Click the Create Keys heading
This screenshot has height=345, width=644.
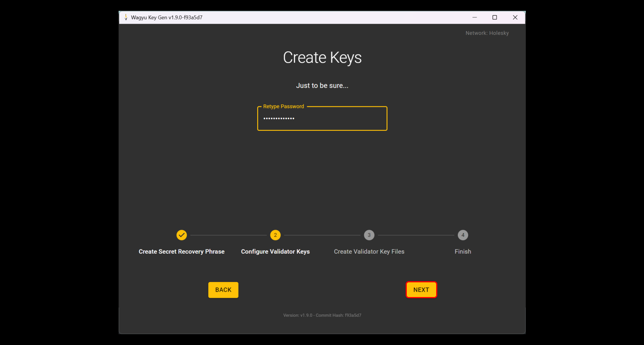322,58
